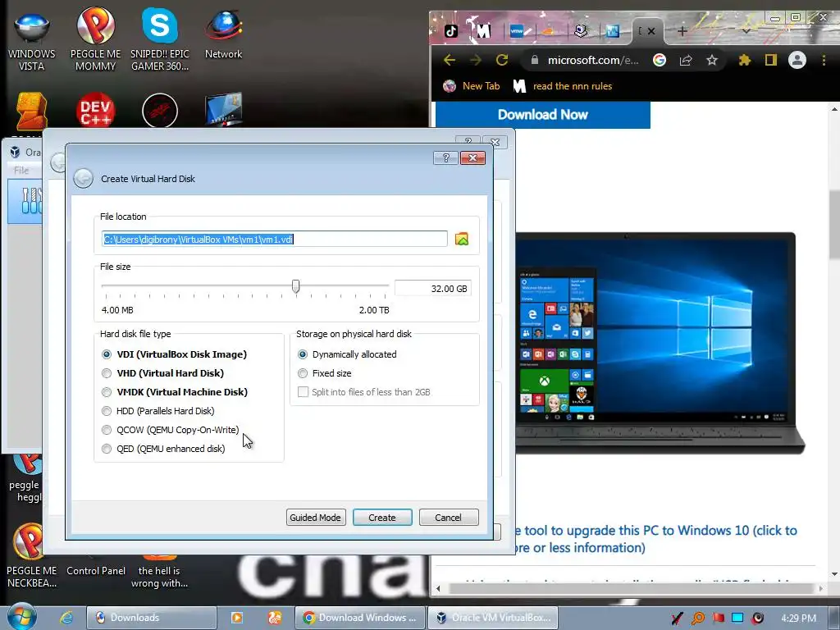Open Downloads taskbar item

point(152,618)
